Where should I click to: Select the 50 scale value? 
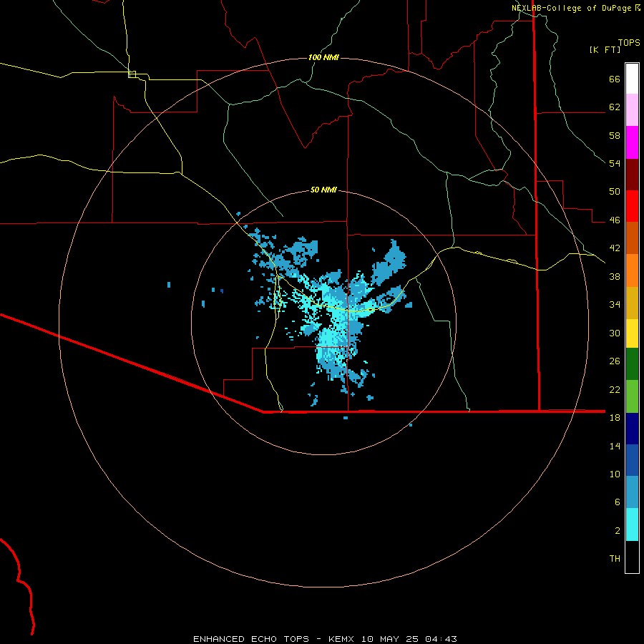click(x=615, y=192)
